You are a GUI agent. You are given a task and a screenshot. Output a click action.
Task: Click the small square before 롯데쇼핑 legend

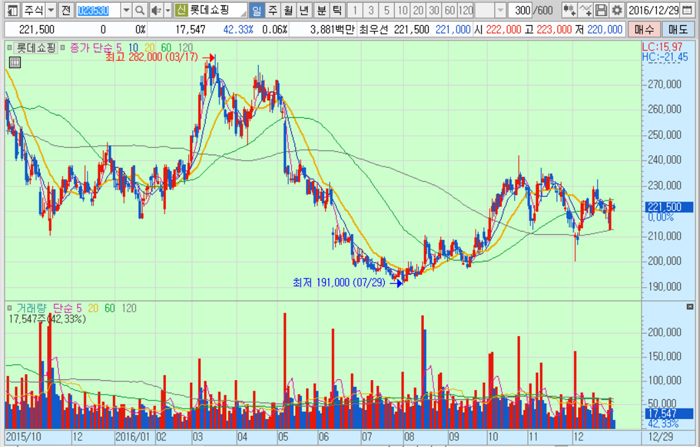click(x=9, y=47)
